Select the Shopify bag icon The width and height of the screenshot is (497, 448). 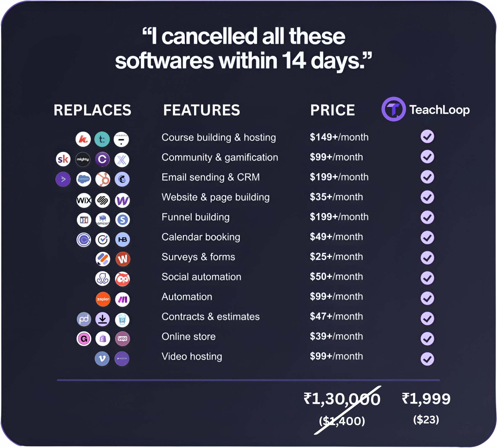103,339
